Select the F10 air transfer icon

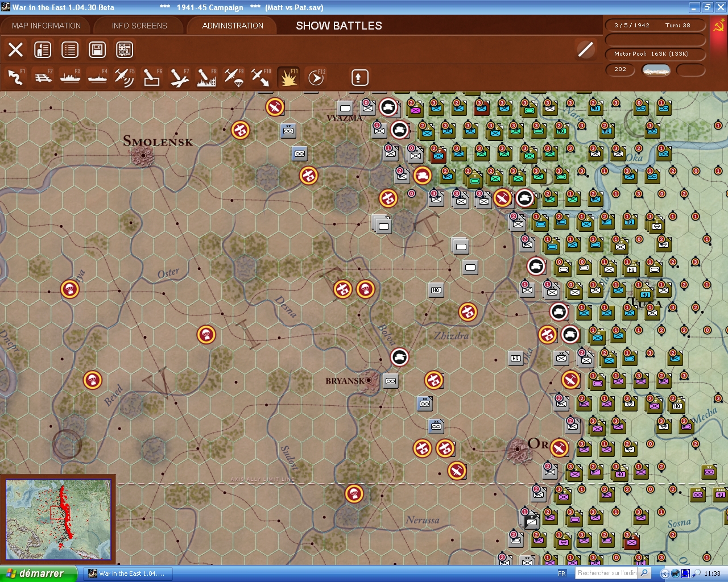click(261, 77)
